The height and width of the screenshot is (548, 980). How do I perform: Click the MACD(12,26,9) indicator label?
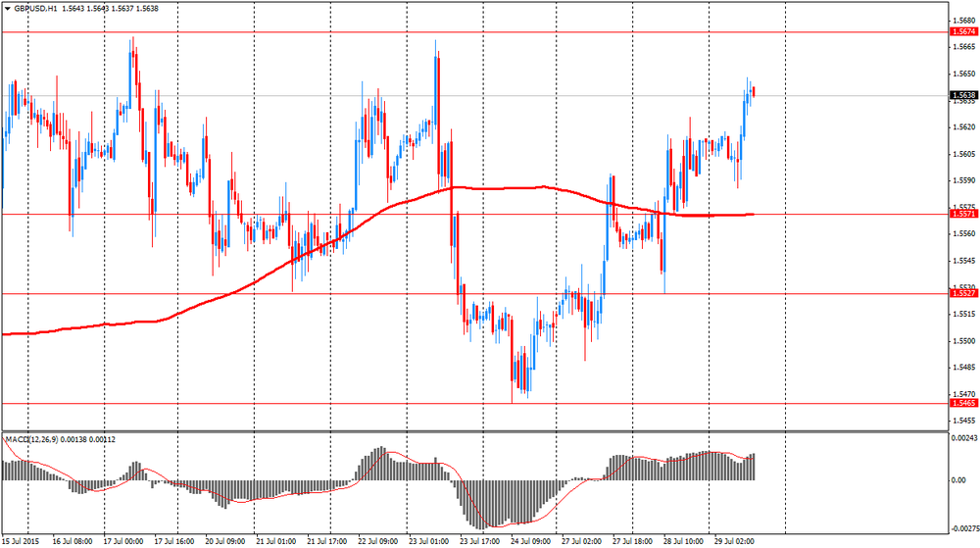coord(31,437)
